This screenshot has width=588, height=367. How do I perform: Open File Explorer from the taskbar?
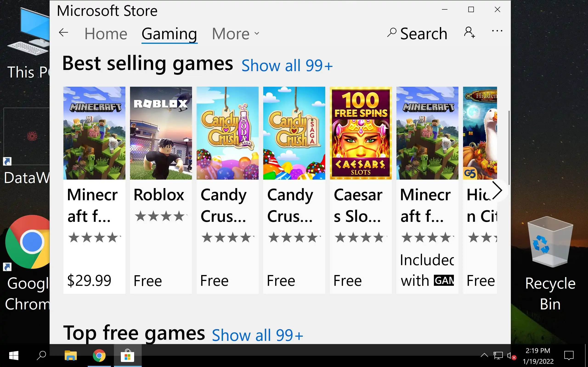(71, 356)
